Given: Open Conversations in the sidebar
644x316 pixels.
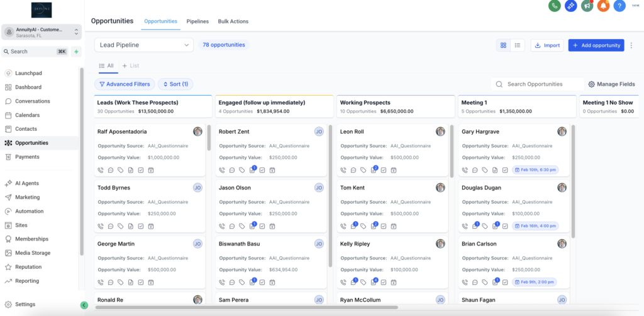Looking at the screenshot, I should click(x=32, y=101).
